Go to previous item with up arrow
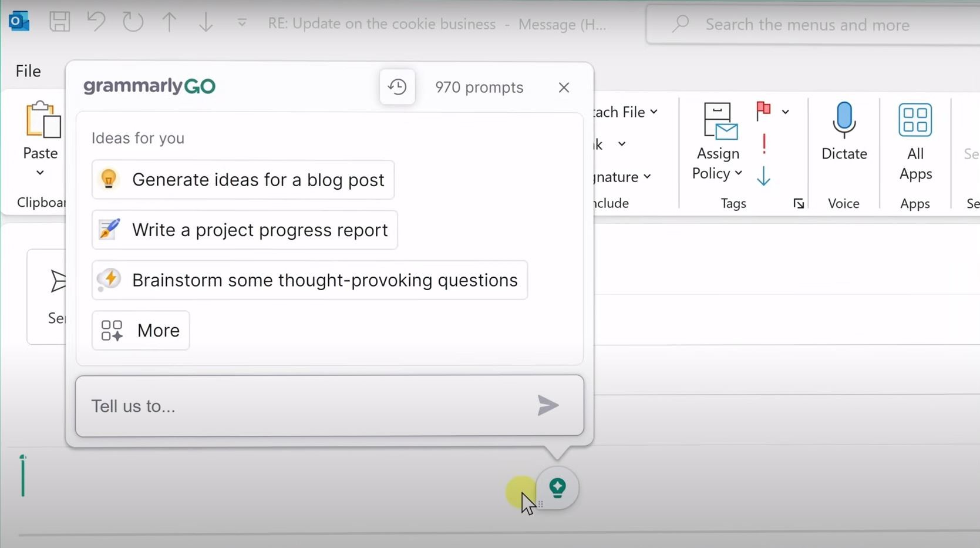The height and width of the screenshot is (548, 980). 169,22
